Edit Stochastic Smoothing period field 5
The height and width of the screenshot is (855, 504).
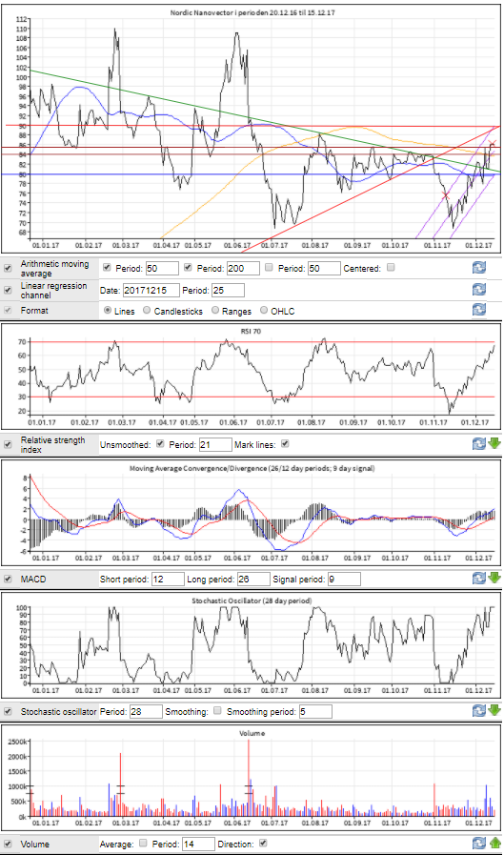pyautogui.click(x=315, y=712)
